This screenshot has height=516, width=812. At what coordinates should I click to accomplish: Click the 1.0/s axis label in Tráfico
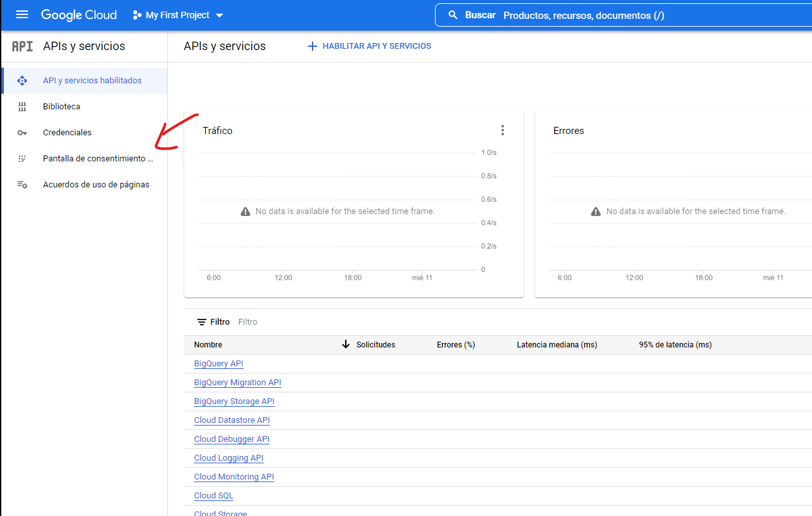click(489, 152)
